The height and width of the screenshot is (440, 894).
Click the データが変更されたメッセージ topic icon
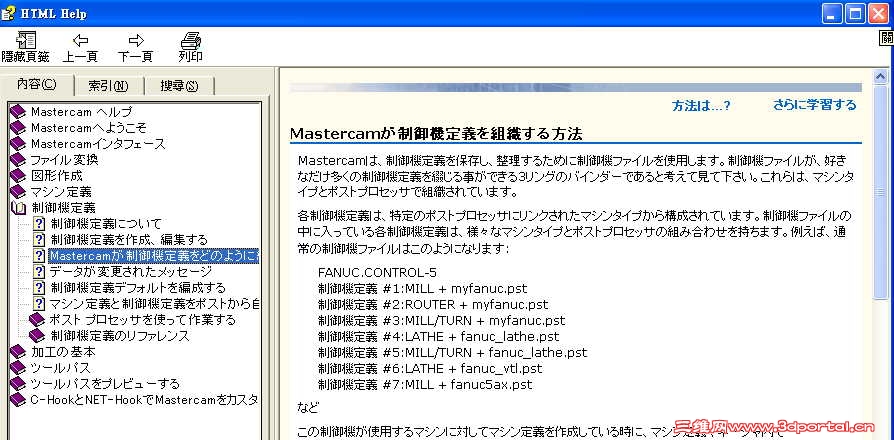(x=39, y=271)
